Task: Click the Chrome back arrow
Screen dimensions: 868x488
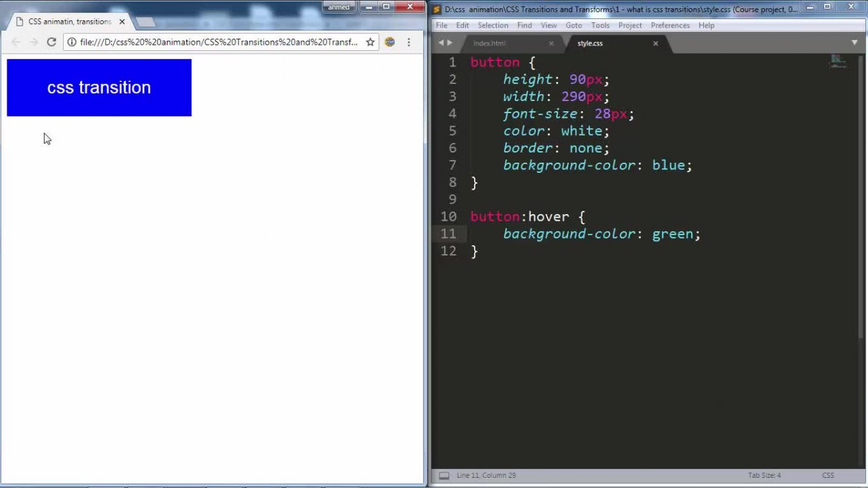Action: [x=16, y=42]
